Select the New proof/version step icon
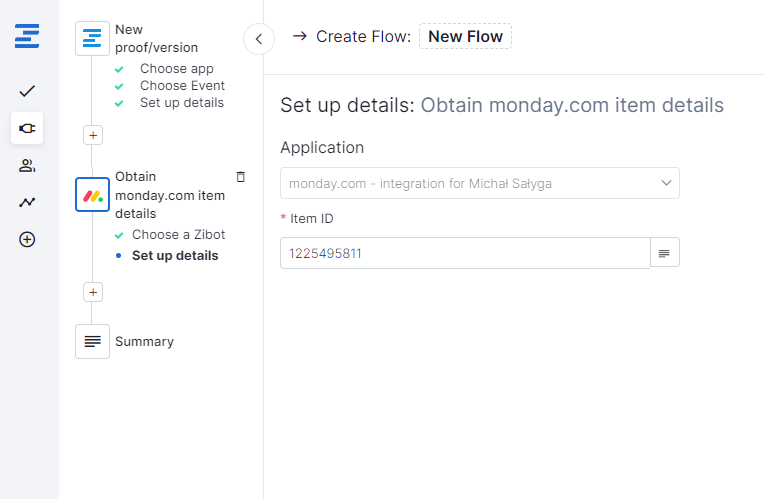This screenshot has height=499, width=765. [x=92, y=39]
